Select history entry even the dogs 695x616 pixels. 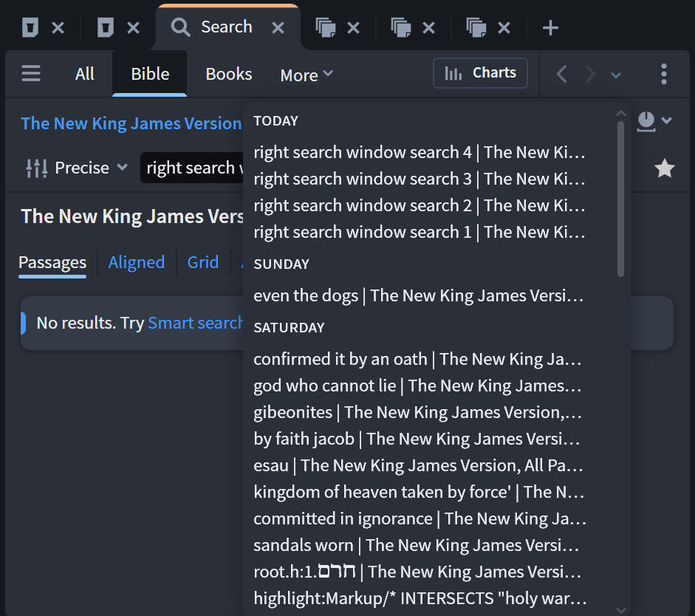click(420, 295)
